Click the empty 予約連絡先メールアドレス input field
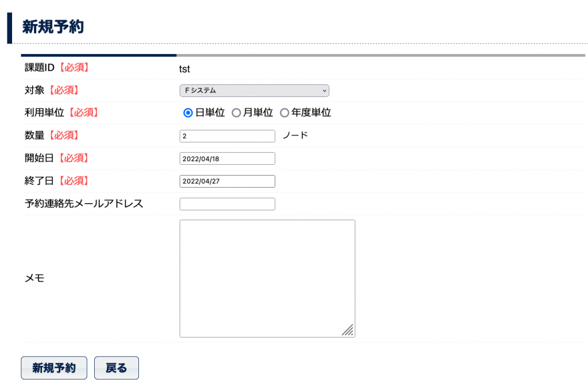The image size is (588, 384). 227,204
